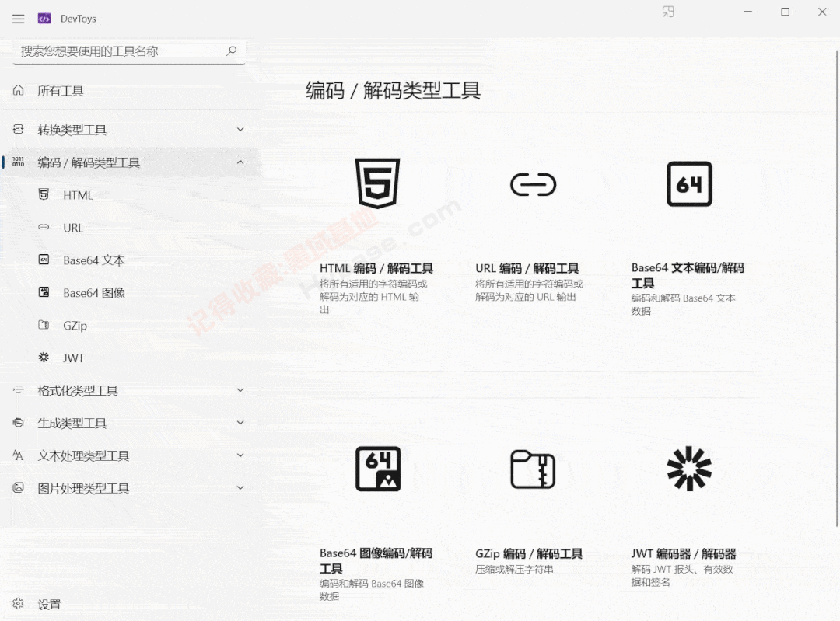Click the vertical scrollbar of the tools page
Screen dimensions: 840x621
[x=837, y=289]
